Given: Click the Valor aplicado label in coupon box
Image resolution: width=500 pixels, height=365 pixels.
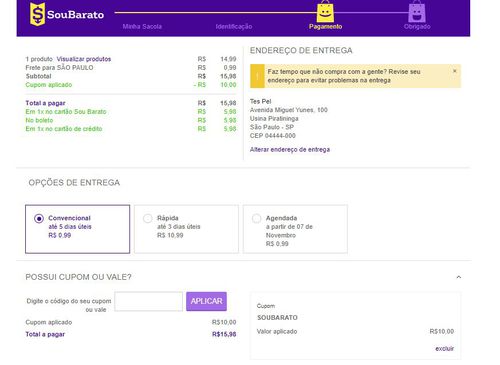Looking at the screenshot, I should [277, 332].
